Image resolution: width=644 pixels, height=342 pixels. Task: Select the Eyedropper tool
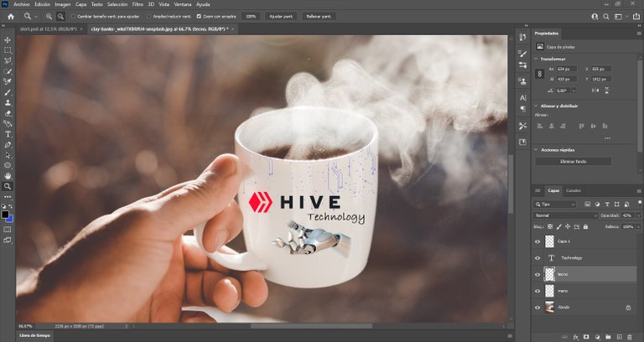click(x=8, y=81)
